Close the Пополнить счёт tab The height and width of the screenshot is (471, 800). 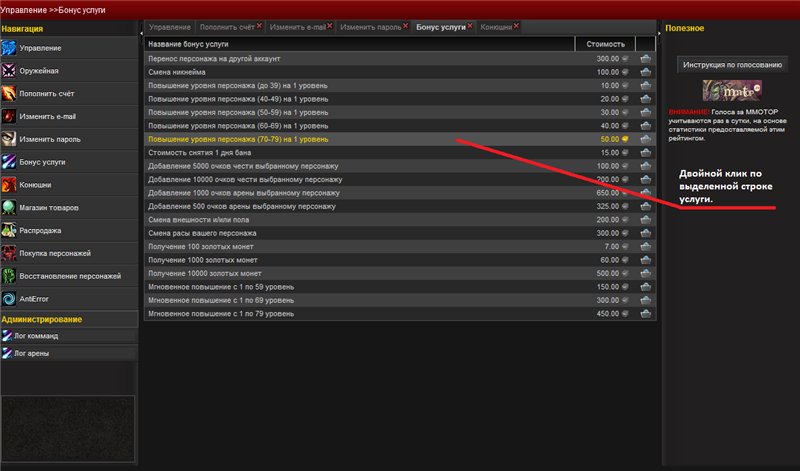point(260,26)
